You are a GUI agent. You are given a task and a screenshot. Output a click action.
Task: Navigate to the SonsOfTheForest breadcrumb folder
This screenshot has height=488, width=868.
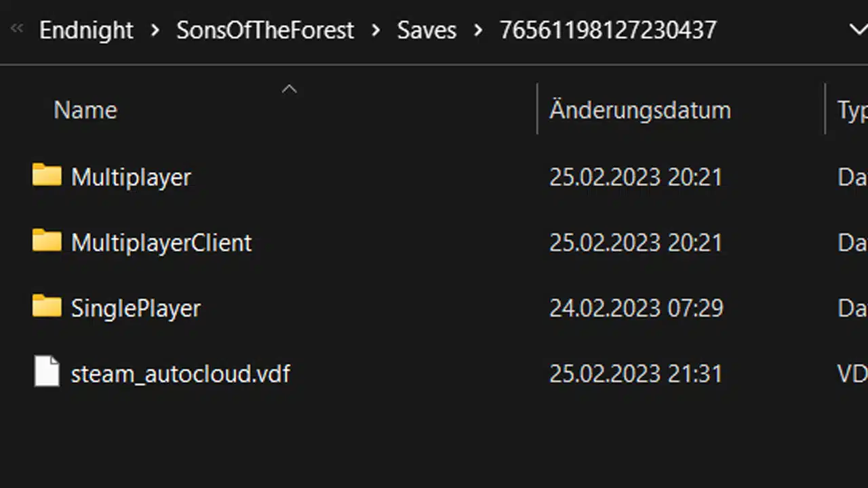click(x=265, y=30)
